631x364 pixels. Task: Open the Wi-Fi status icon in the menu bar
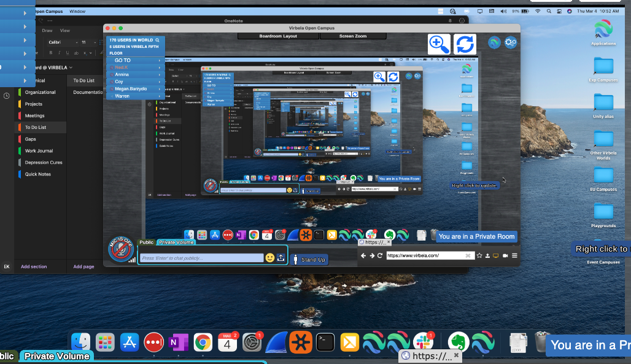point(538,11)
